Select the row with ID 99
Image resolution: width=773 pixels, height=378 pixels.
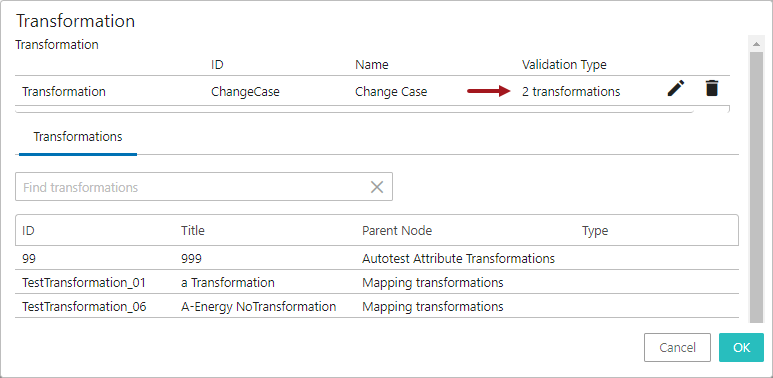[x=377, y=258]
